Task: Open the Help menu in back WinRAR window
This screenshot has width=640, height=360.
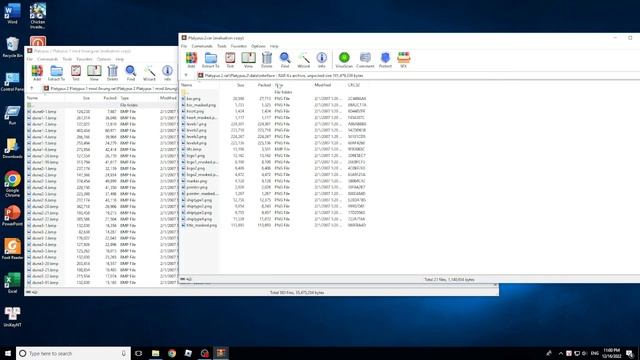Action: pos(120,59)
